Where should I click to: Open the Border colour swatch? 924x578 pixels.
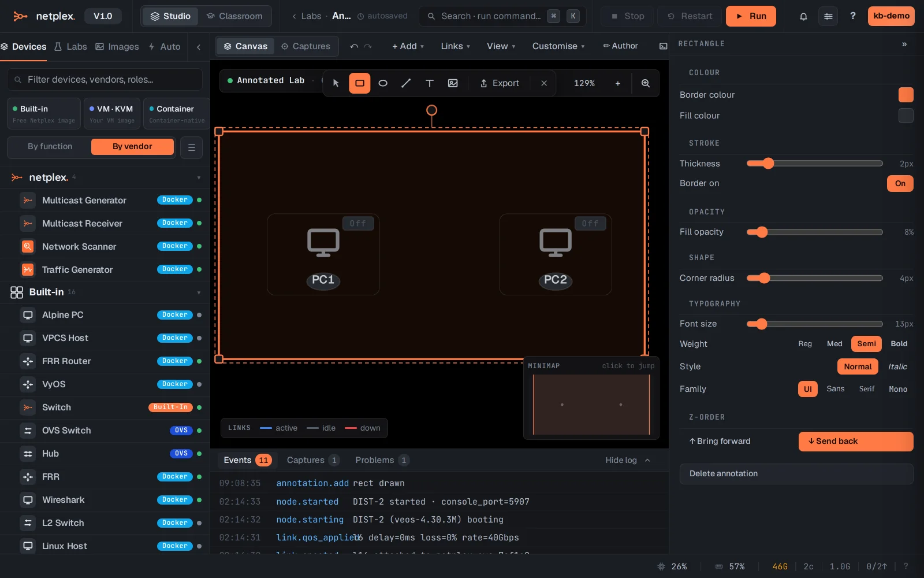[x=906, y=95]
